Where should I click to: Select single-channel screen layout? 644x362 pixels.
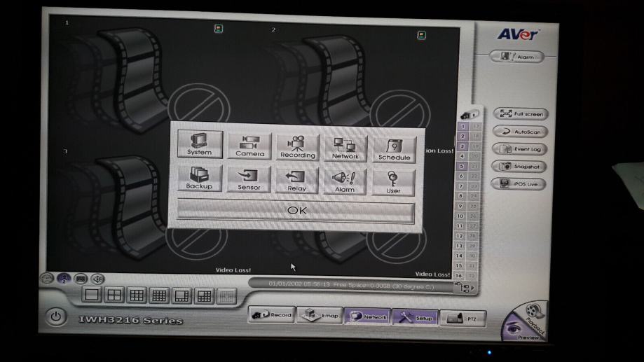coord(91,295)
